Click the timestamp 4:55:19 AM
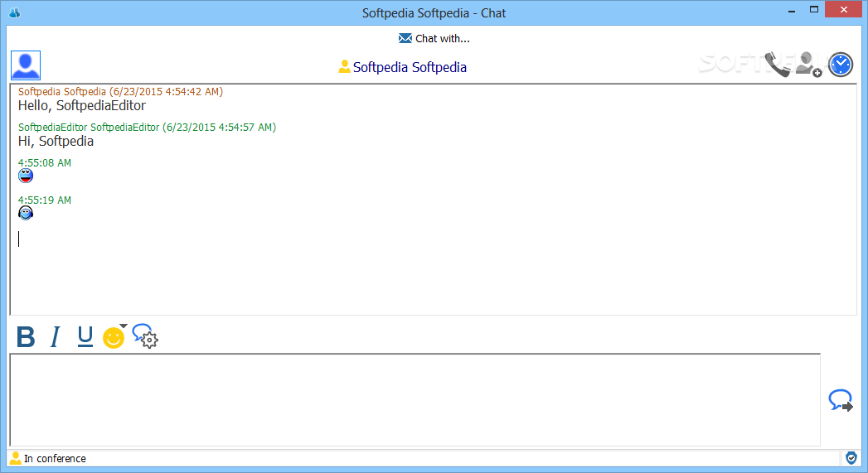Screen dimensions: 868x473 point(44,200)
